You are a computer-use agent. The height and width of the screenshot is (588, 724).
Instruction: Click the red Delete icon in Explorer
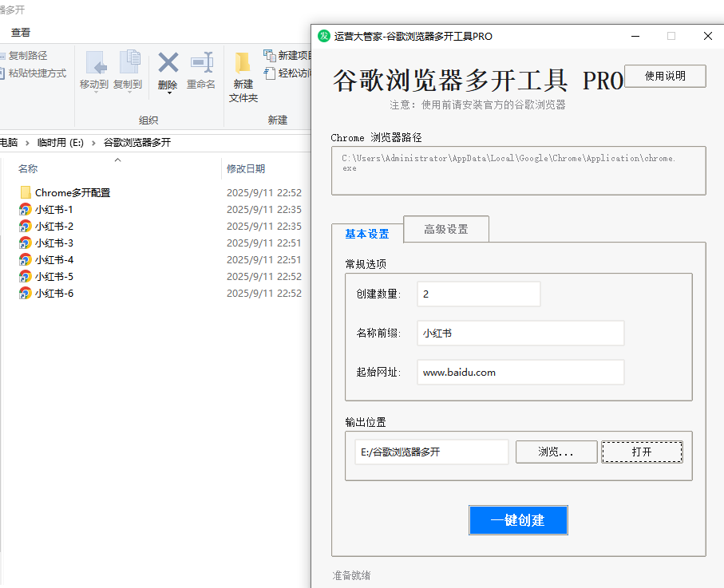168,62
